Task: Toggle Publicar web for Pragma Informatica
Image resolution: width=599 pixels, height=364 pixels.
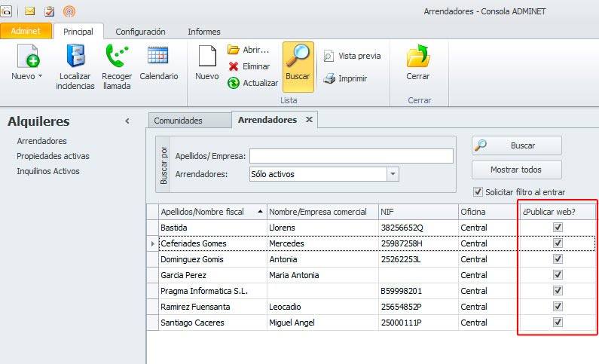Action: coord(558,291)
